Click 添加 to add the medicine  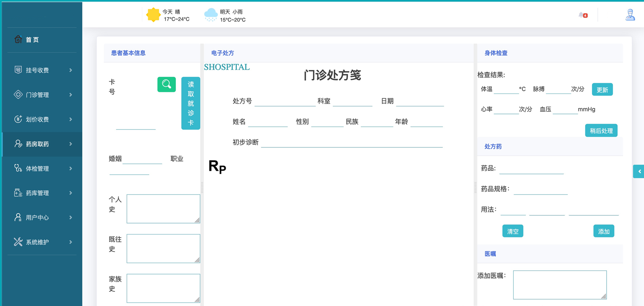pos(604,231)
